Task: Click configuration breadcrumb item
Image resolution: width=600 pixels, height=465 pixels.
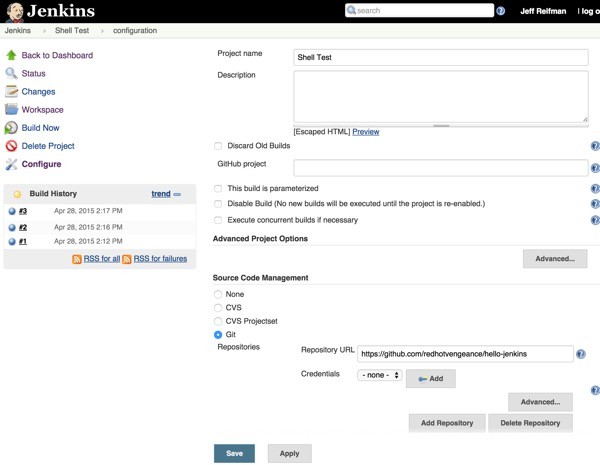Action: click(135, 31)
